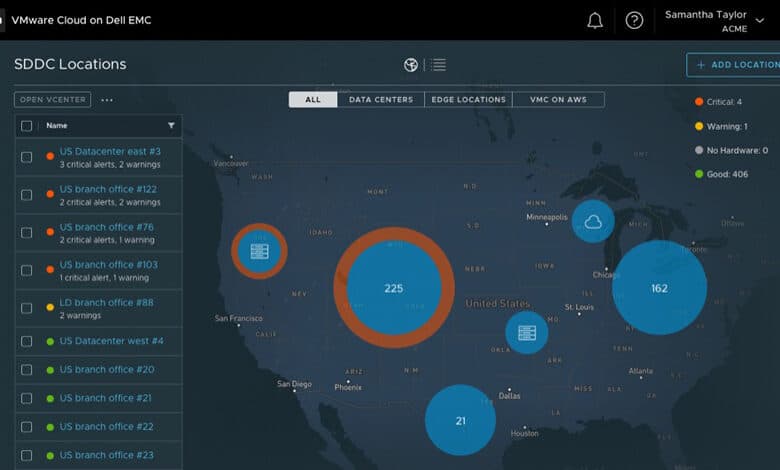Viewport: 780px width, 470px height.
Task: Check the box for US Datacenter west #4
Action: [x=27, y=342]
